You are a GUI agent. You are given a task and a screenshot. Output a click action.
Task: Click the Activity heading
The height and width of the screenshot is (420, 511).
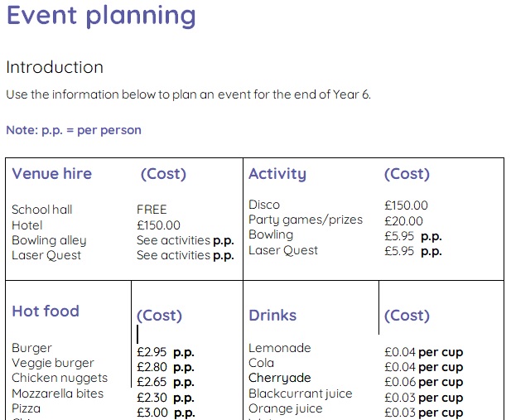[x=277, y=174]
